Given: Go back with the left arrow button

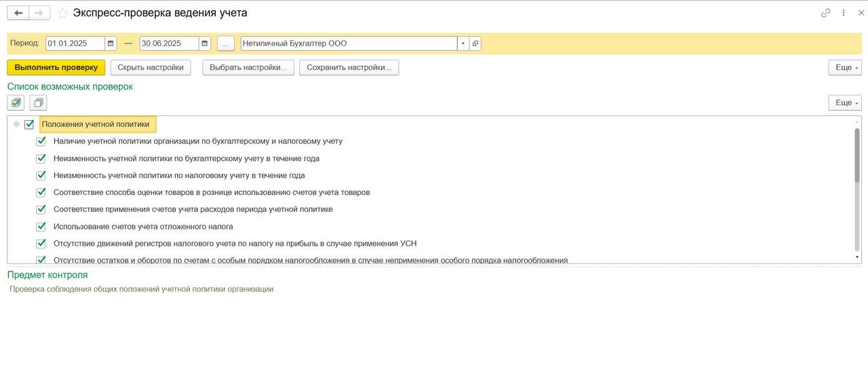Looking at the screenshot, I should pos(18,13).
